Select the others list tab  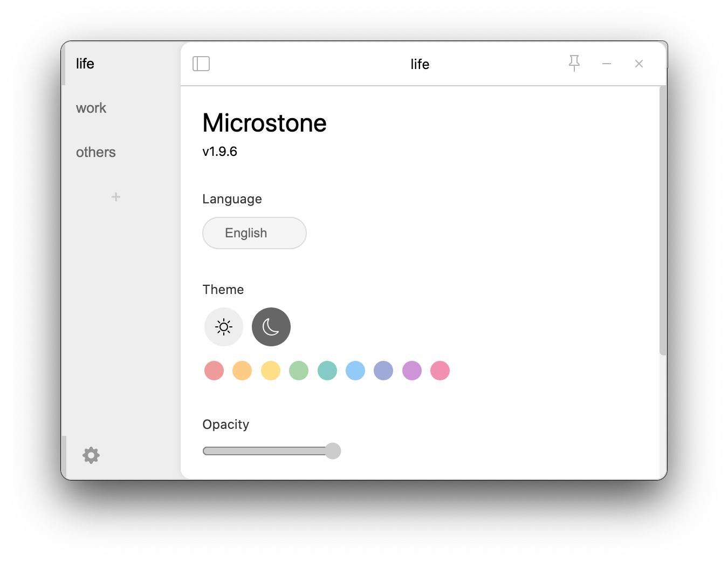[121, 152]
